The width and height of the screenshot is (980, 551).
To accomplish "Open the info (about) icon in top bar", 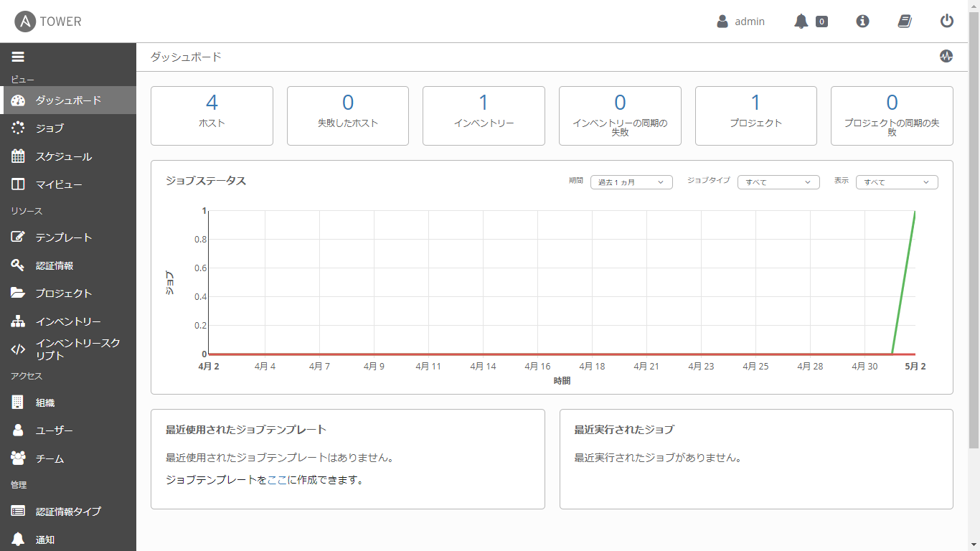I will 862,21.
